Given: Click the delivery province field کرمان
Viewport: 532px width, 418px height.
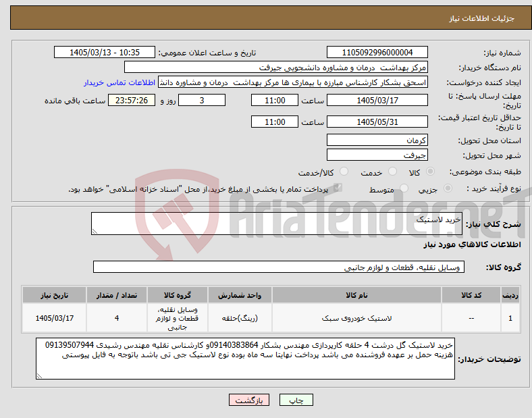Looking at the screenshot, I should point(377,140).
